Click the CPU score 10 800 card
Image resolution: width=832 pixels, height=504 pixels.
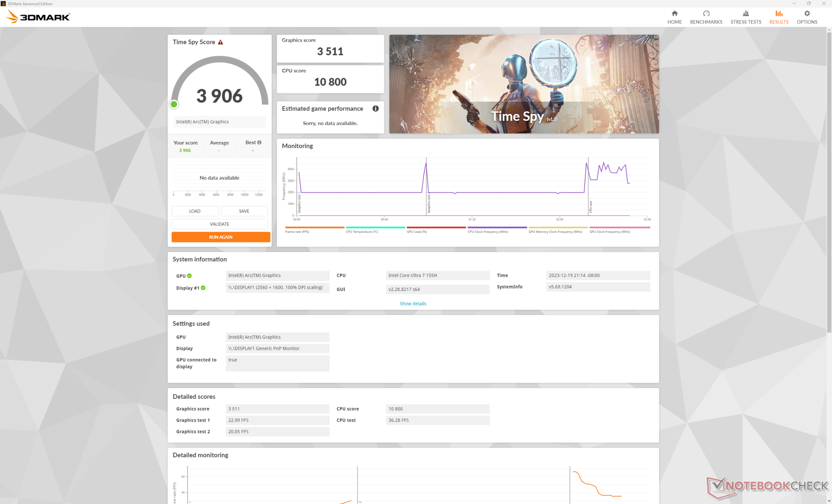point(330,79)
